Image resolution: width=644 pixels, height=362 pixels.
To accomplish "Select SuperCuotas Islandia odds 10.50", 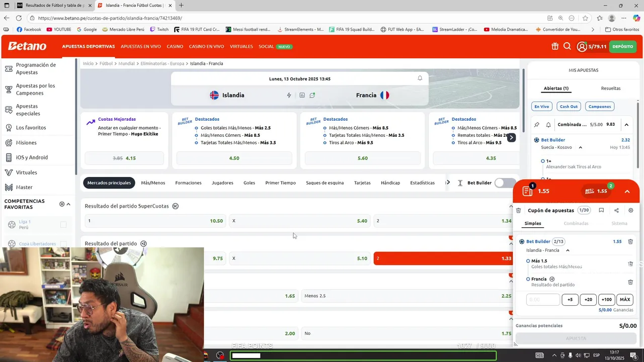I will click(155, 221).
